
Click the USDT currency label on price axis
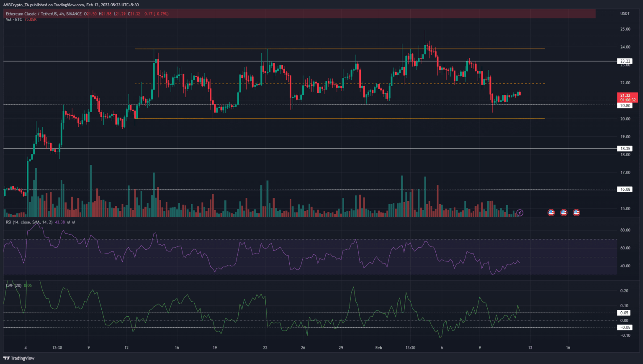(625, 14)
